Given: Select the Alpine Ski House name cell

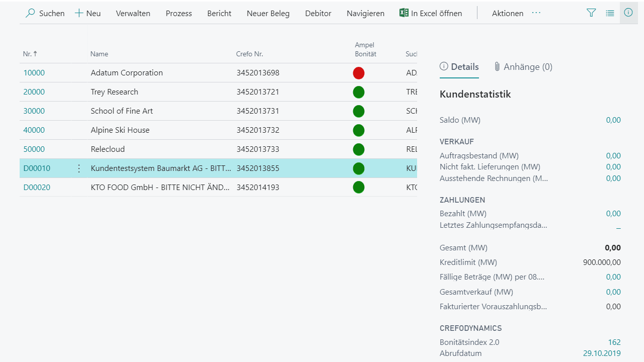Looking at the screenshot, I should click(120, 130).
